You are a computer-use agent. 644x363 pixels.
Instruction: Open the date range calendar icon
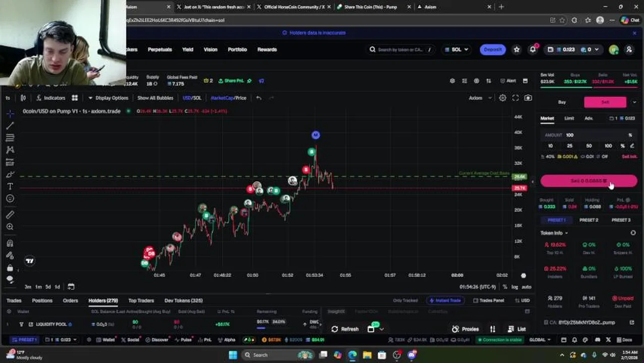(x=71, y=287)
